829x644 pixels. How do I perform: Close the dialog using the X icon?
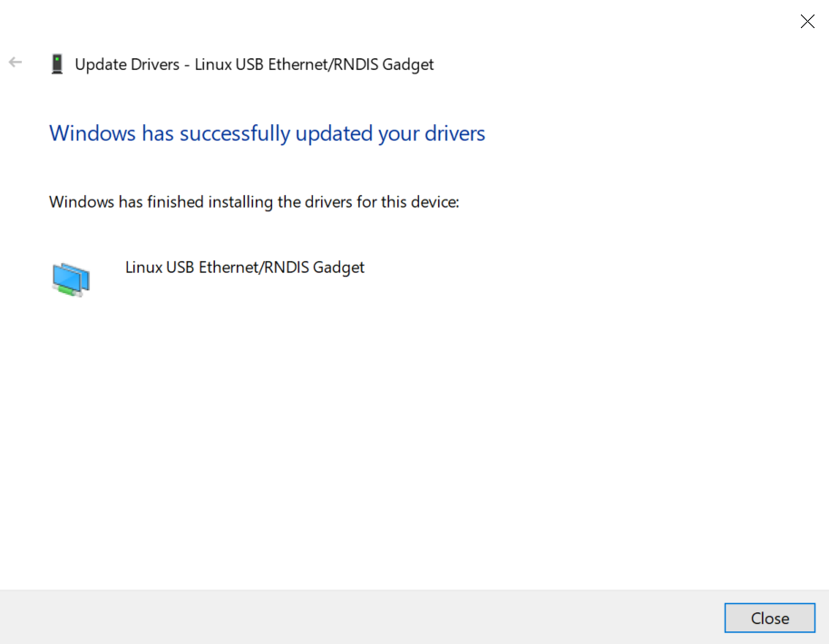coord(807,21)
